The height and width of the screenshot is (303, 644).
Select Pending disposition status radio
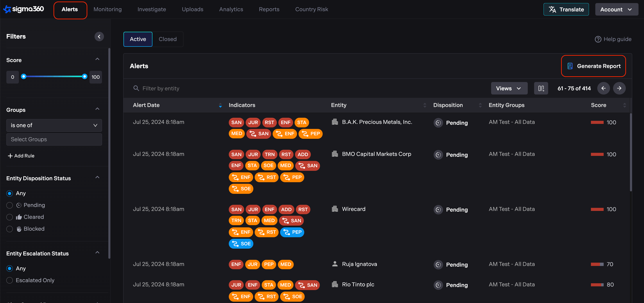pos(9,205)
